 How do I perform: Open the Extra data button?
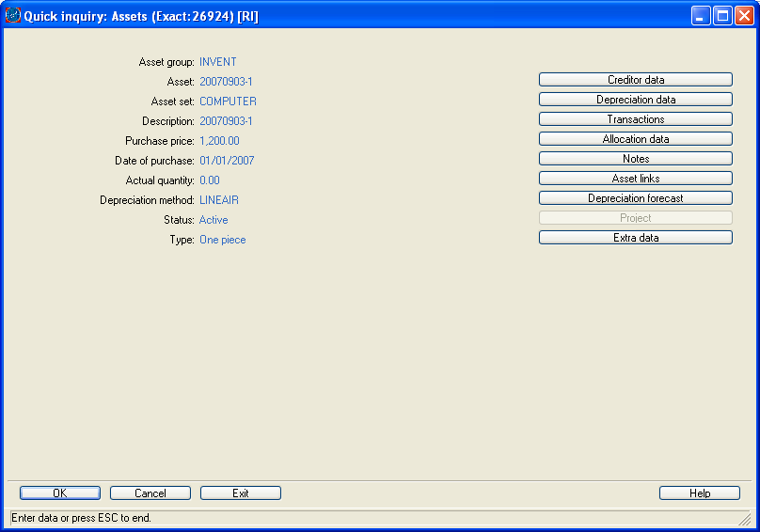click(635, 238)
